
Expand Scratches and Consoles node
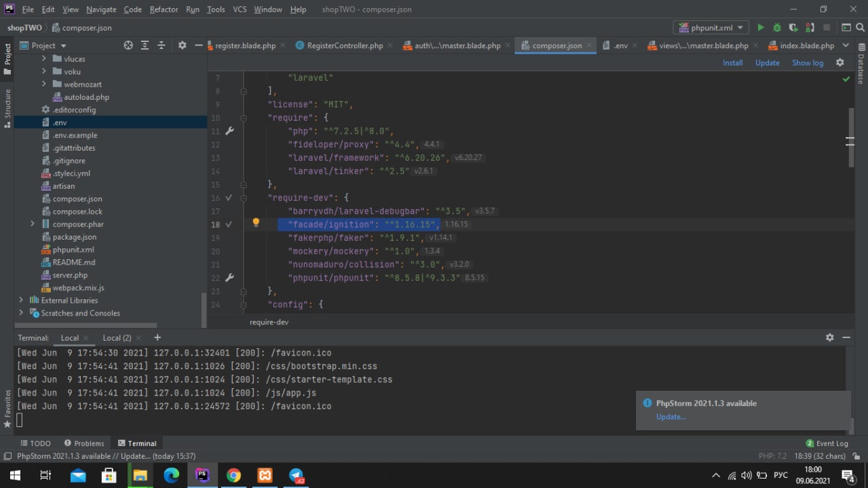tap(20, 313)
